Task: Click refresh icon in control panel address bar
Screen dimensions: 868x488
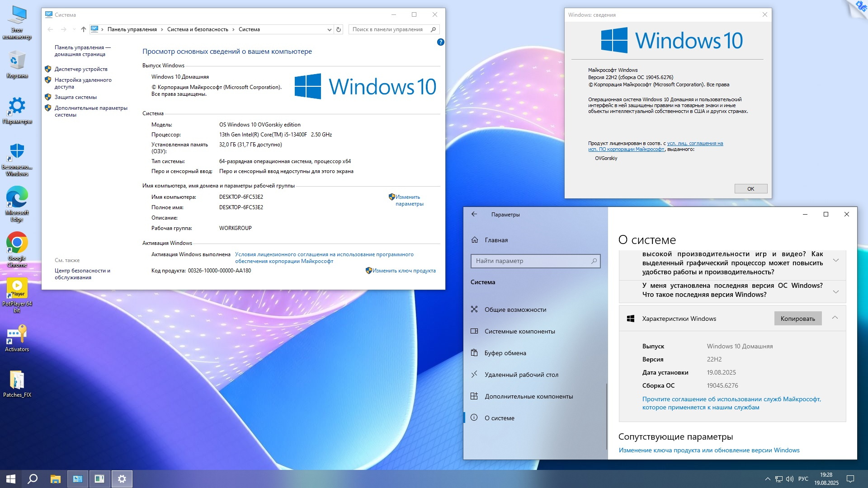Action: click(x=339, y=29)
